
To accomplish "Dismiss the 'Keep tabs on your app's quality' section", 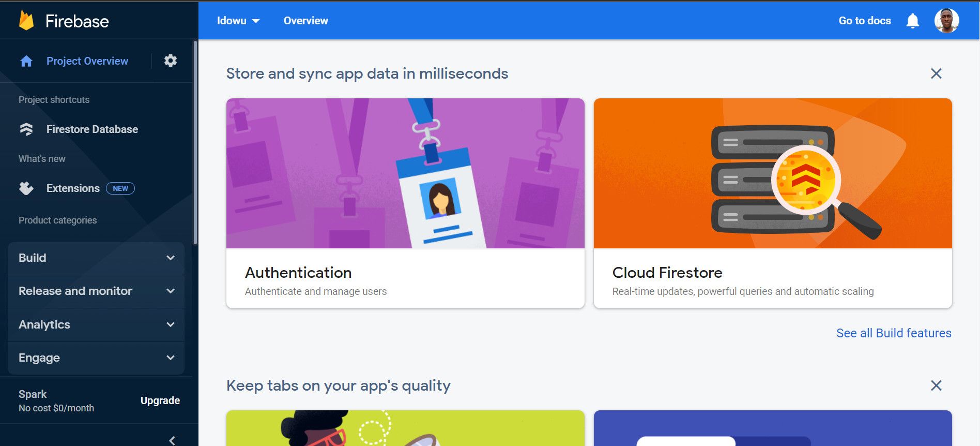I will [x=936, y=385].
